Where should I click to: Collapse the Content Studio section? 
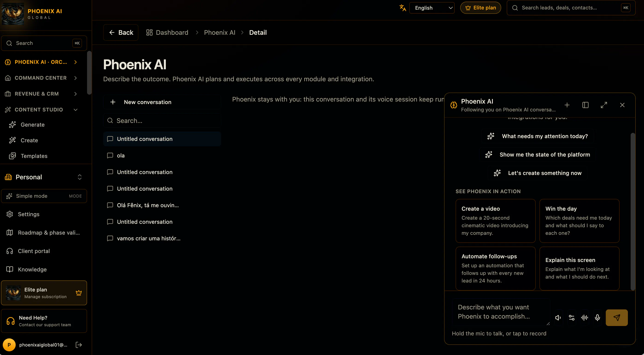[x=41, y=110]
